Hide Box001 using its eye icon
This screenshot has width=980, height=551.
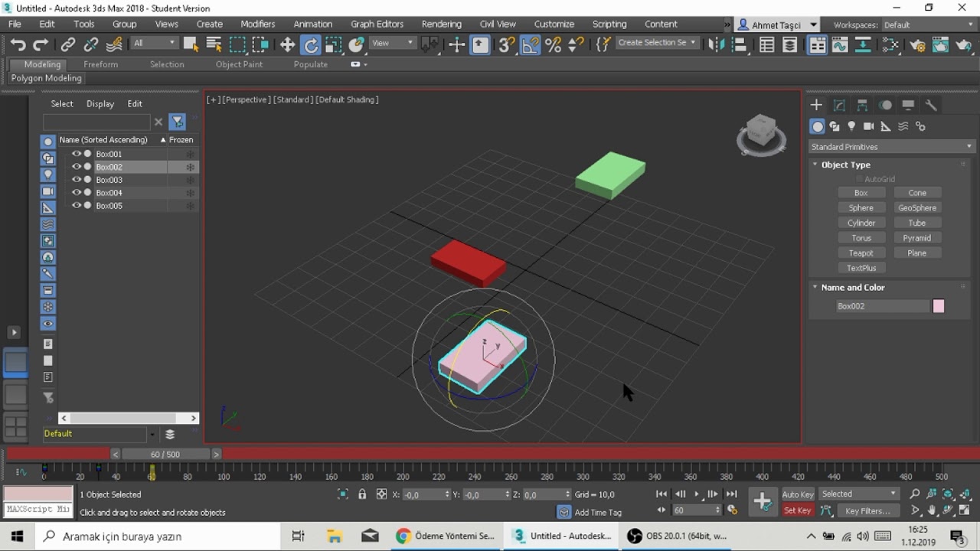77,154
